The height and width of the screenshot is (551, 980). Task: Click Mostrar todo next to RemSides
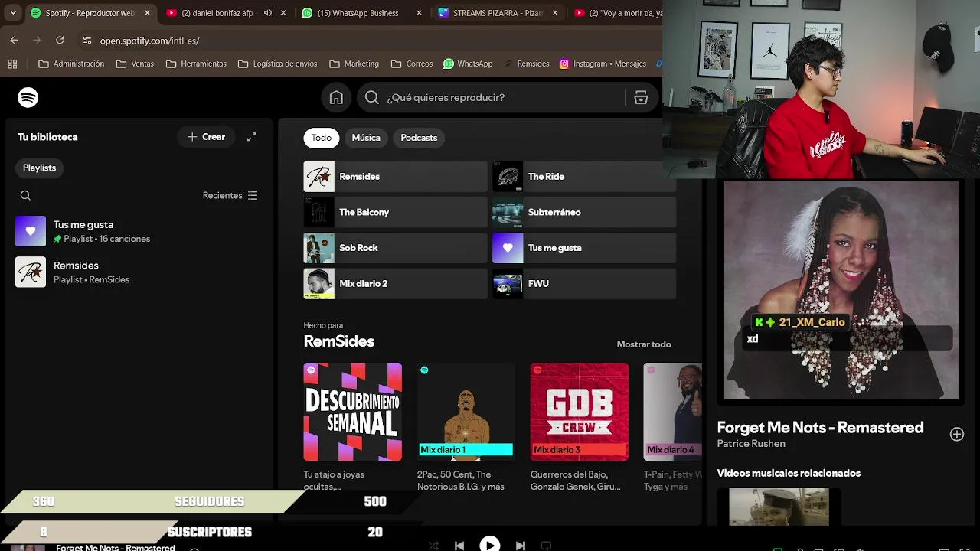(x=644, y=344)
